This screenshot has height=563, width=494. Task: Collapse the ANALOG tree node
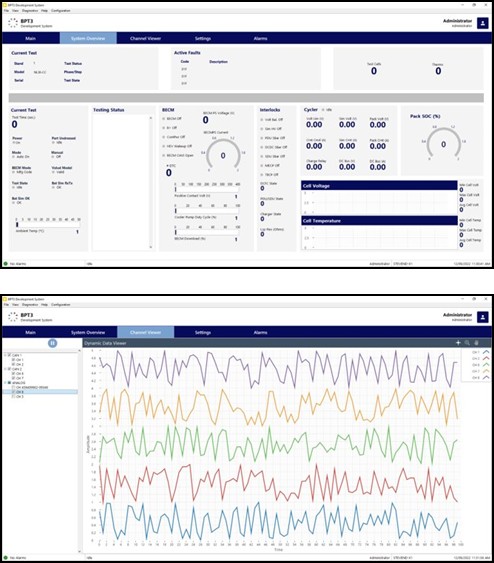[x=5, y=383]
